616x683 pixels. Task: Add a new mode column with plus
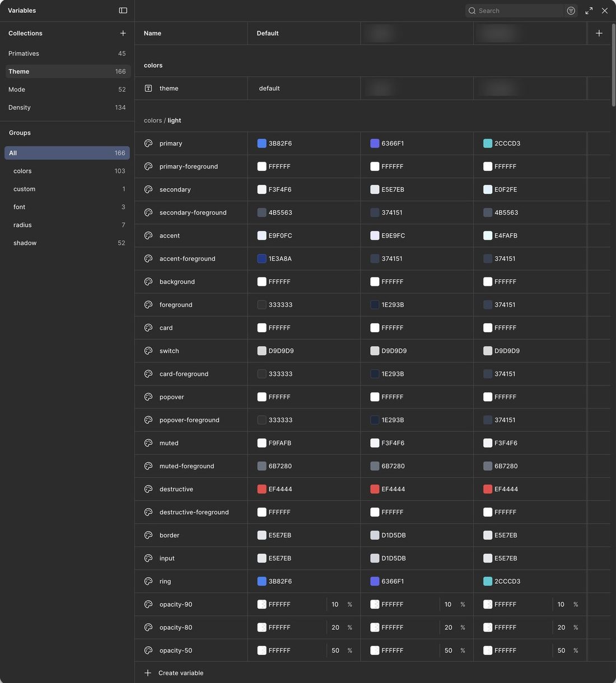tap(599, 33)
